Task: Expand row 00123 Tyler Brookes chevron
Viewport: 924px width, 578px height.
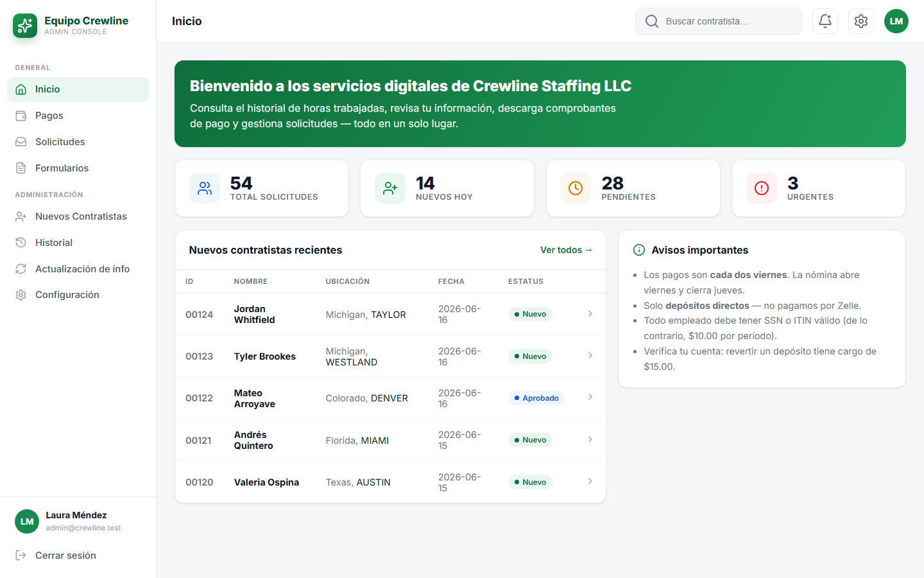Action: pos(590,355)
